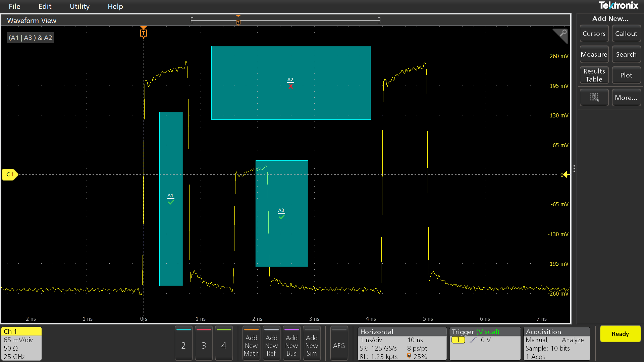This screenshot has height=362, width=644.
Task: Select visual trigger area A1
Action: pos(171,199)
